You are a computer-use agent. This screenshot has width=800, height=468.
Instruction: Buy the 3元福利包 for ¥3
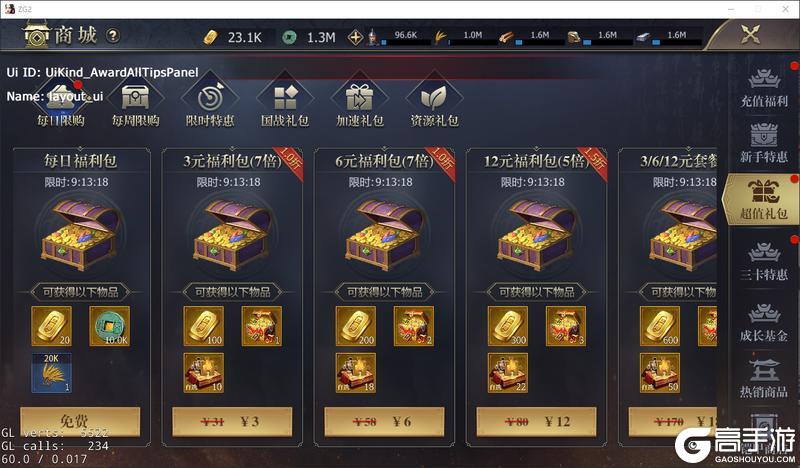(232, 422)
